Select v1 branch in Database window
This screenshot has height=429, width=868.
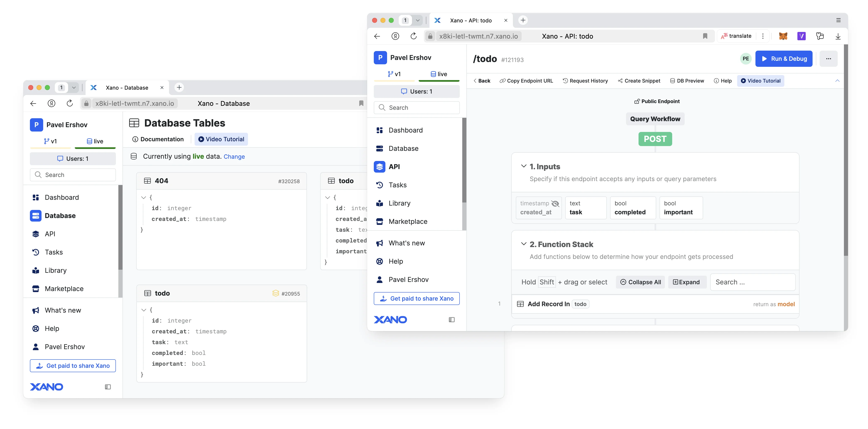tap(50, 141)
